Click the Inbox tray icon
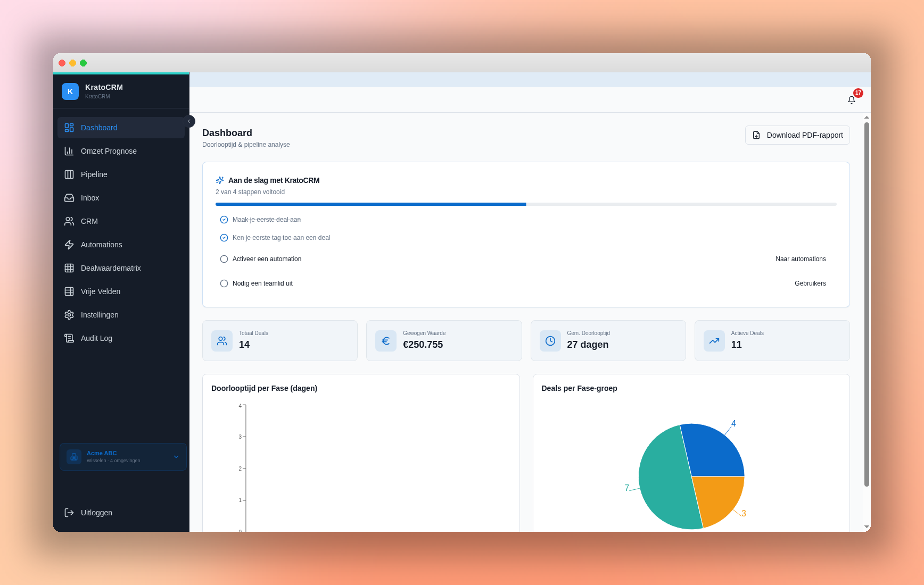 [69, 198]
